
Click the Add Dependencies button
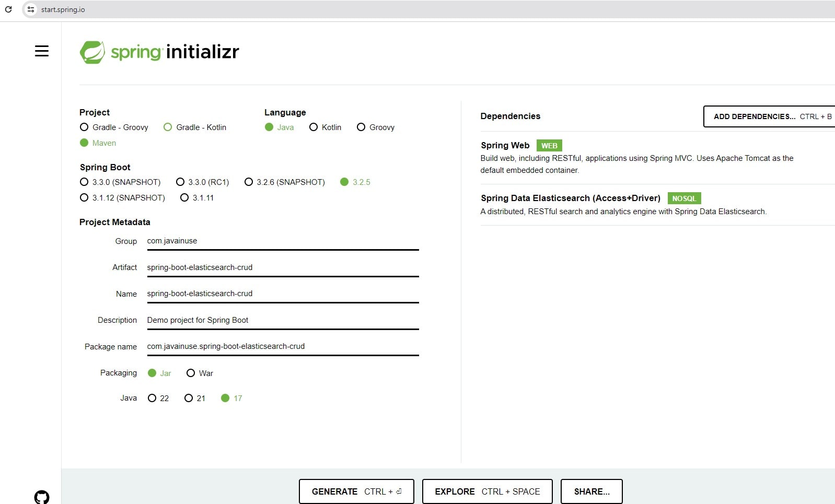(x=769, y=116)
